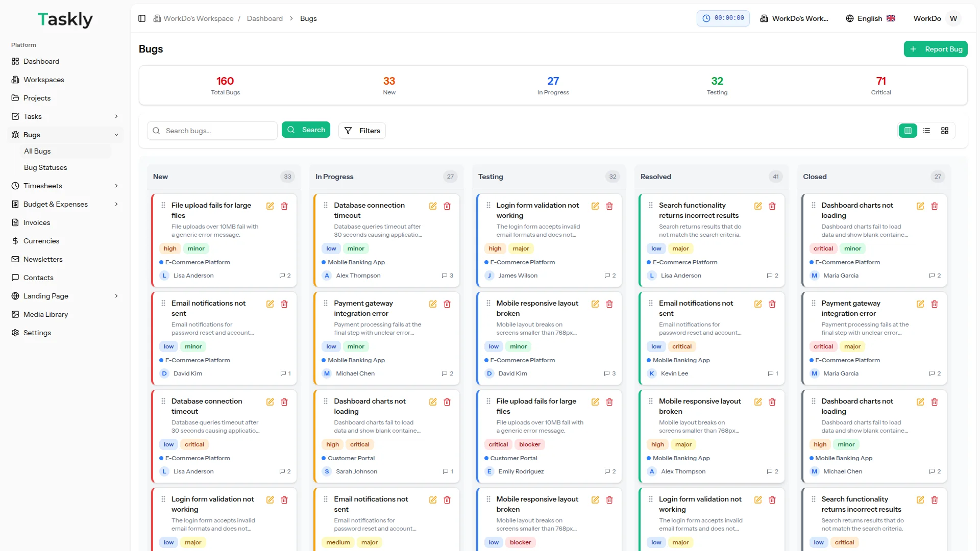Delete the 'Database connection timeout' In Progress bug
The height and width of the screenshot is (551, 980).
click(447, 206)
